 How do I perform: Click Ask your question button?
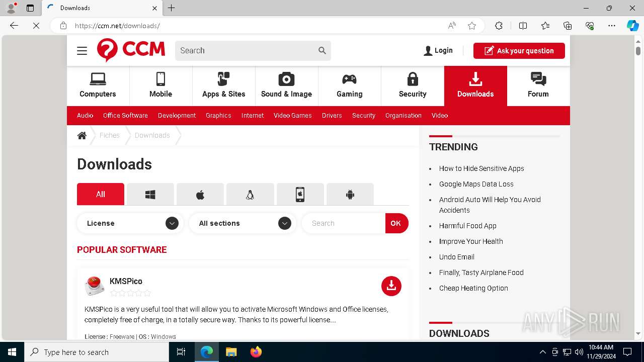pos(519,51)
